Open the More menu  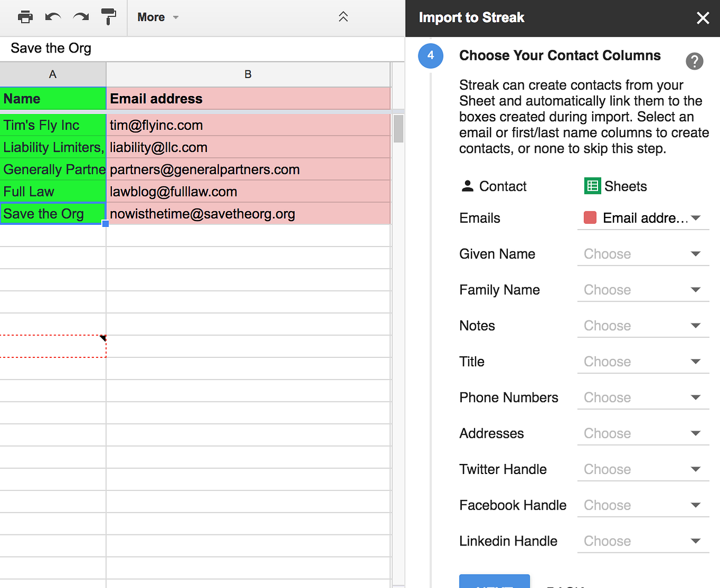coord(156,16)
